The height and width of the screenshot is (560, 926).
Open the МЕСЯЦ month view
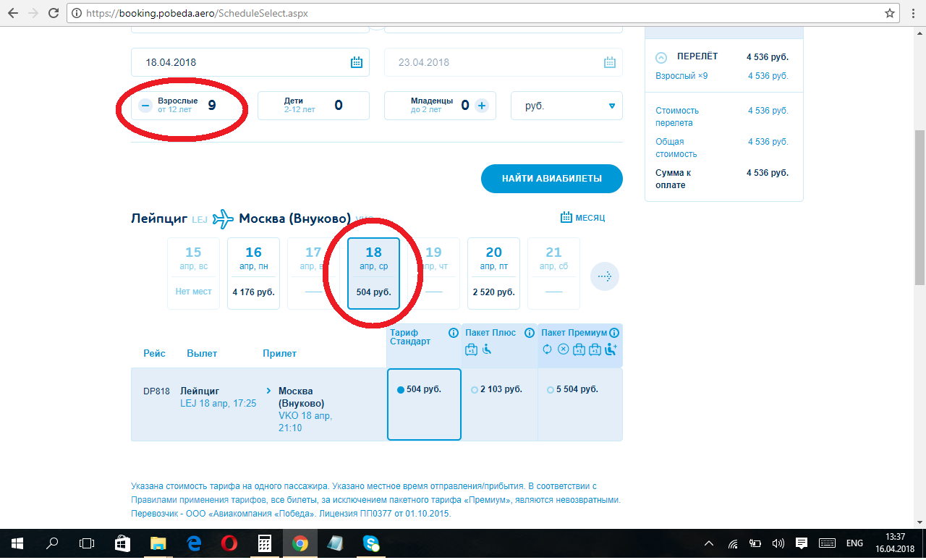pos(582,218)
